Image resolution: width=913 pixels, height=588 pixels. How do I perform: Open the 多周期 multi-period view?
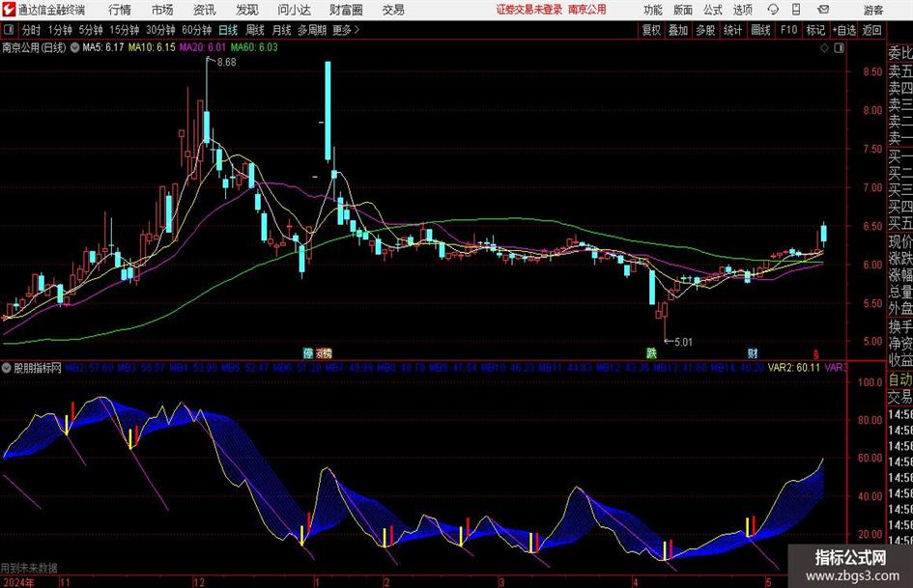coord(312,30)
